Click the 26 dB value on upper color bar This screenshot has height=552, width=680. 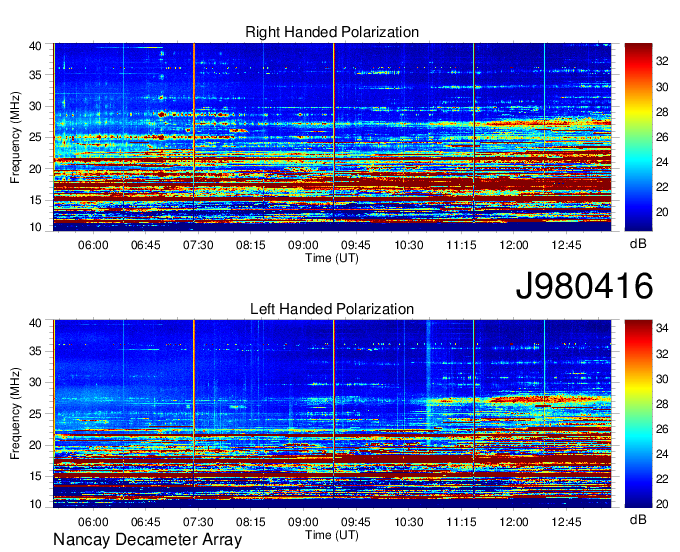point(662,137)
